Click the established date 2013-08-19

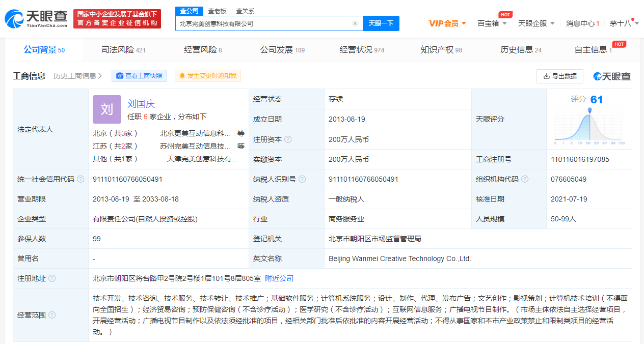[x=347, y=119]
